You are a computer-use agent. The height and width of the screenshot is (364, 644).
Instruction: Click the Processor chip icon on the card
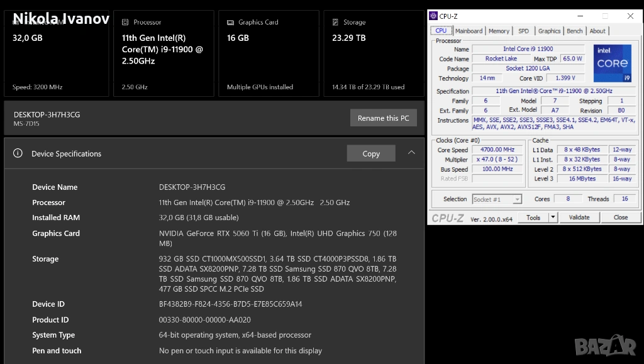[x=126, y=22]
